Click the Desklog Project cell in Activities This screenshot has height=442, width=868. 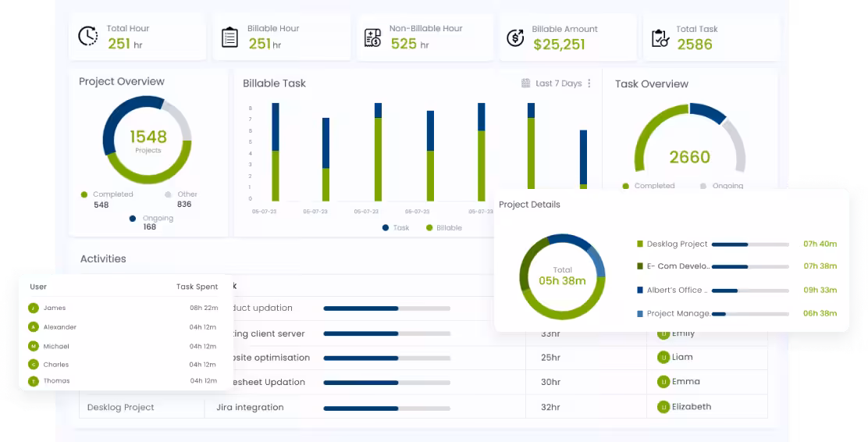click(x=120, y=407)
